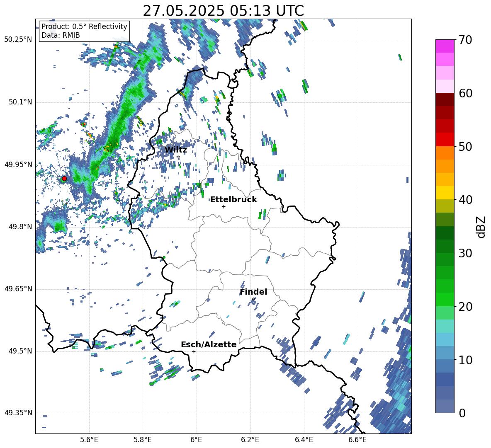The image size is (491, 448).
Task: Pick the magenta swatch at the colorbar top
Action: click(x=445, y=46)
